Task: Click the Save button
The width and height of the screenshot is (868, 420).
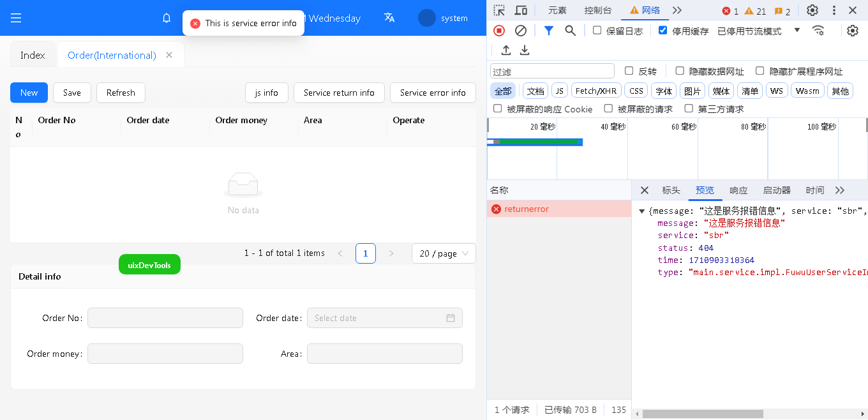Action: click(72, 93)
